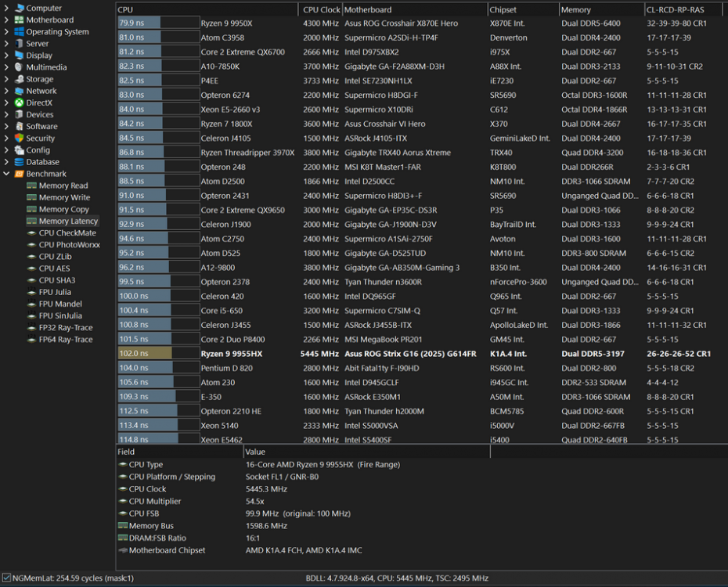Select the FP64 Ray-Trace benchmark icon
The height and width of the screenshot is (587, 728).
[32, 340]
